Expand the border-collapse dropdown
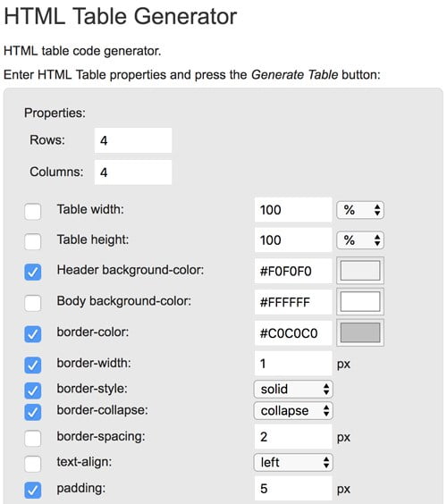447x504 pixels. tap(293, 411)
